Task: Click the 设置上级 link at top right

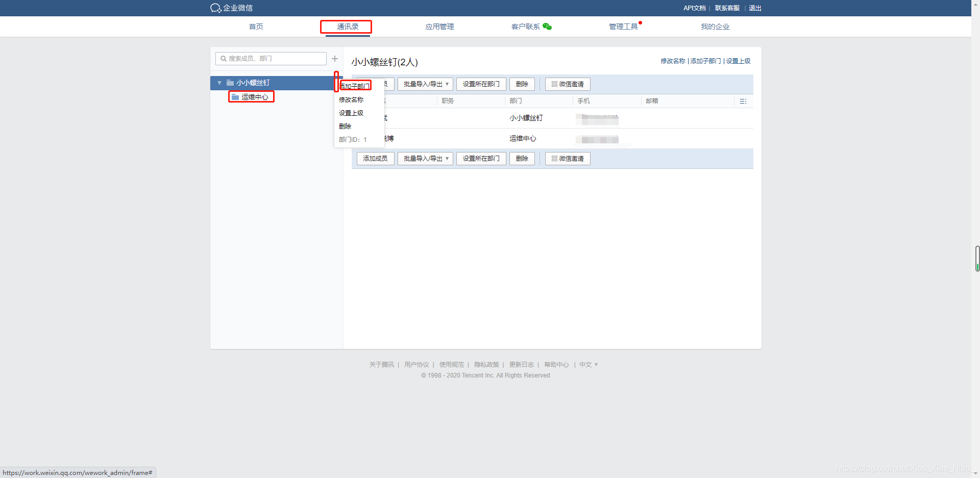Action: (x=738, y=61)
